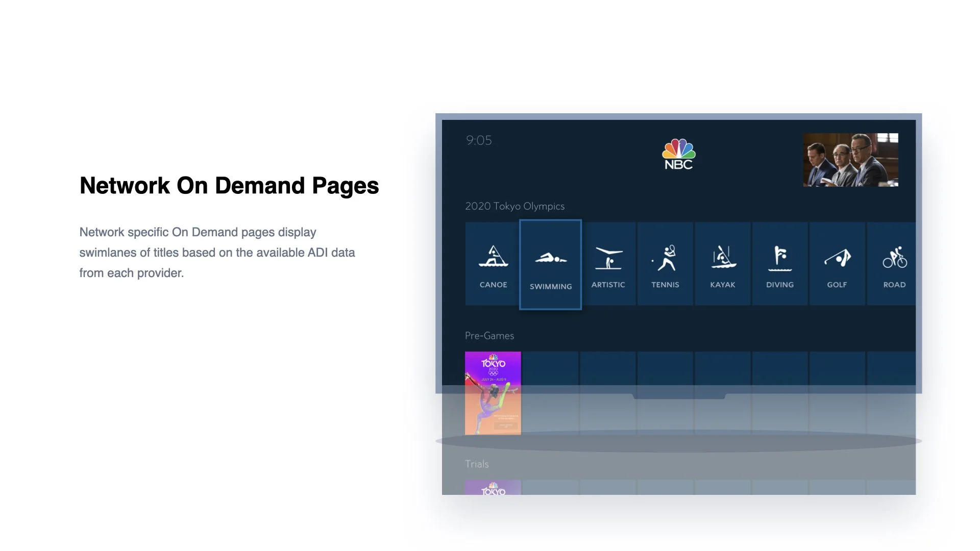This screenshot has width=980, height=551.
Task: Choose the Golf sport tile
Action: [837, 263]
